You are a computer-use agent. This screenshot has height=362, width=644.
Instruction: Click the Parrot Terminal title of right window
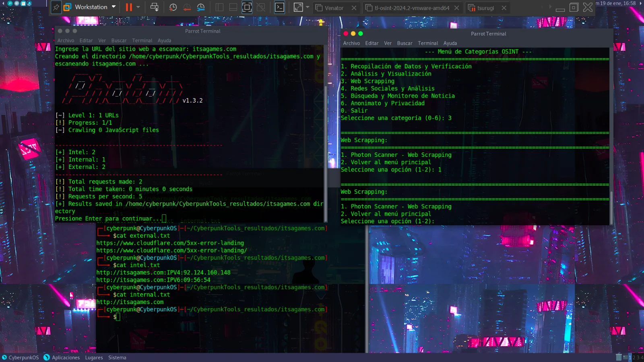[488, 34]
